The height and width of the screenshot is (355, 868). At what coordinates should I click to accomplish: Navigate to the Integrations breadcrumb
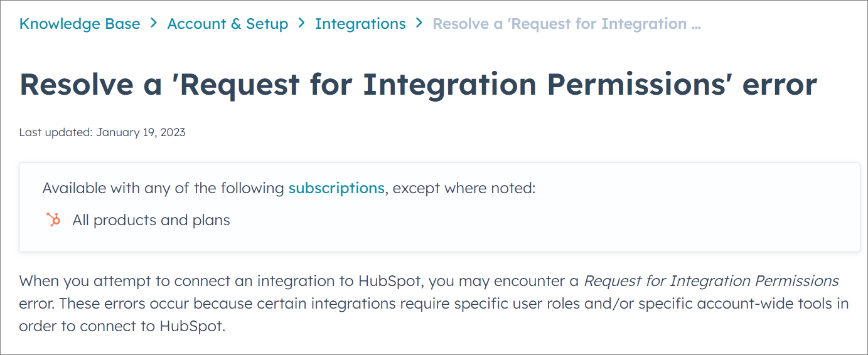pos(360,24)
